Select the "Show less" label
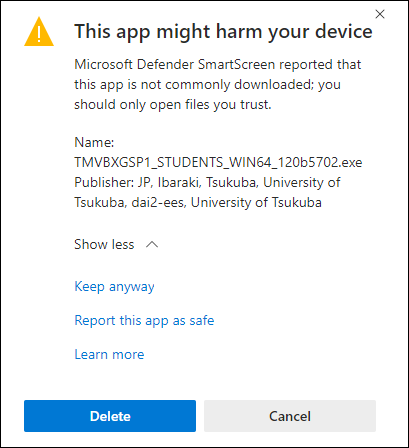This screenshot has height=448, width=409. point(104,244)
